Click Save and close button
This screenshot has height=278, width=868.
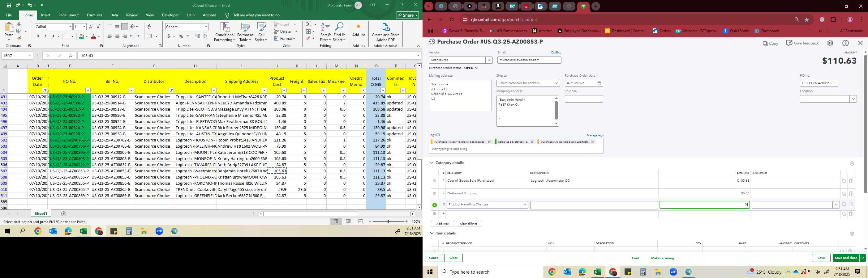pos(846,258)
